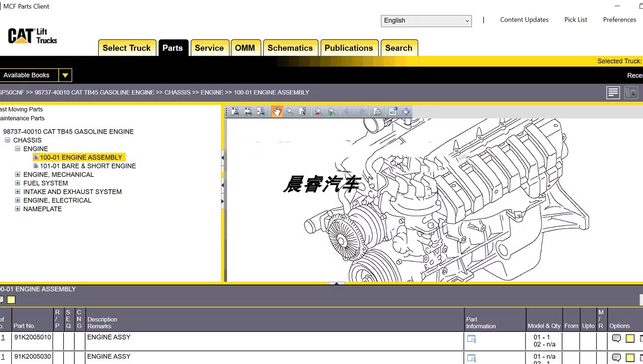Select the zoom-to-area page tool
The image size is (643, 364).
(x=303, y=112)
